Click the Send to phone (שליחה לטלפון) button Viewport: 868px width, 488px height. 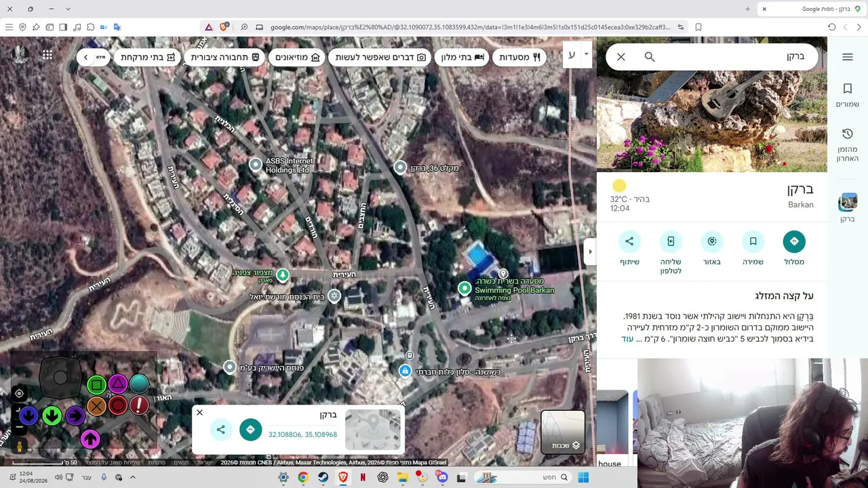click(x=671, y=241)
